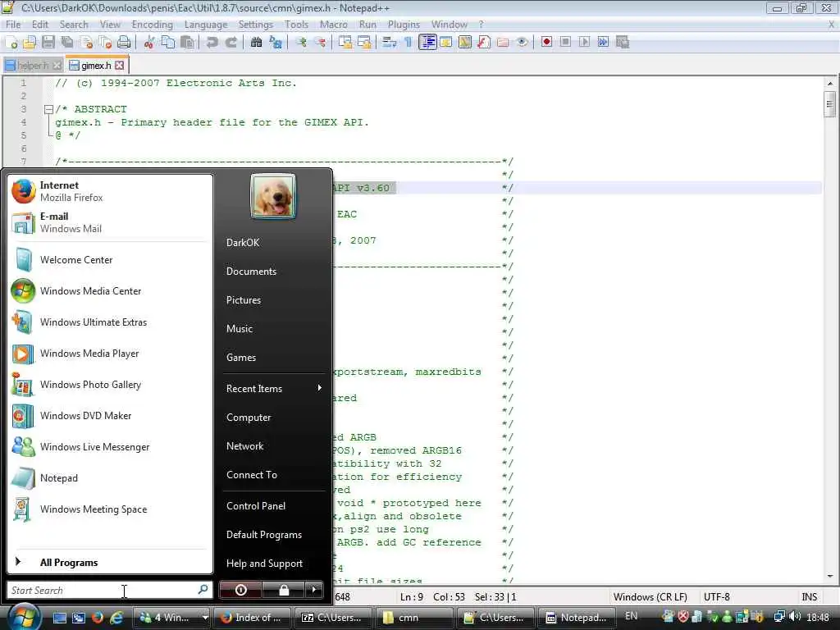Open the grouped '4 Win...' taskbar dropdown

(x=204, y=618)
